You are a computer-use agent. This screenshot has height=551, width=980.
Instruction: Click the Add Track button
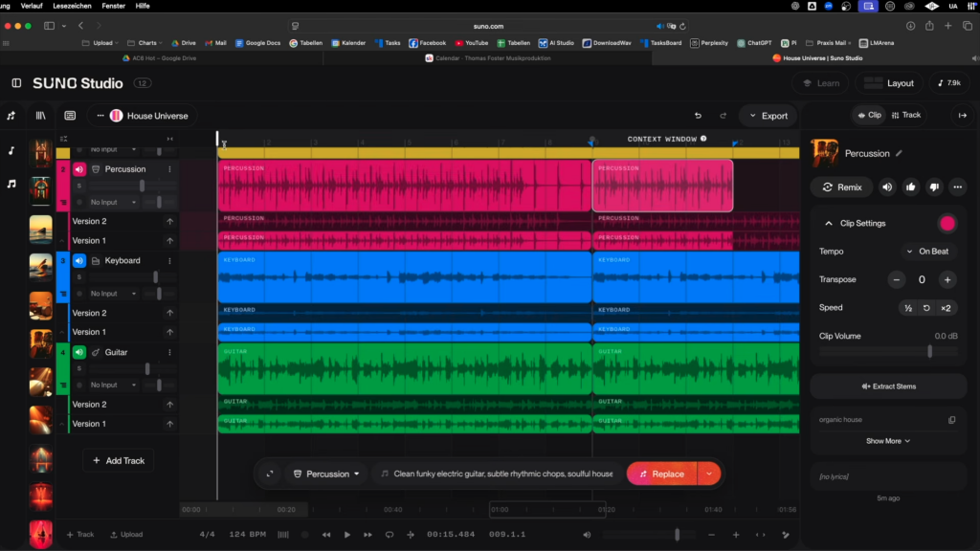coord(118,460)
